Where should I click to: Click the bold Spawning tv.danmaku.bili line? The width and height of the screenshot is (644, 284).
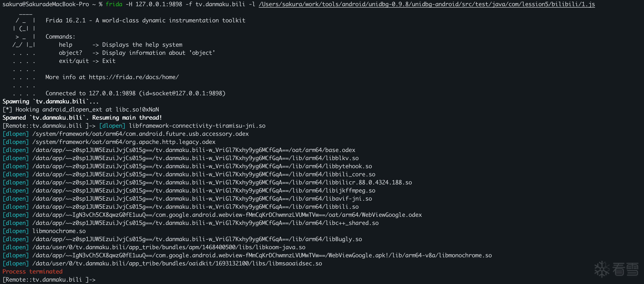point(50,101)
